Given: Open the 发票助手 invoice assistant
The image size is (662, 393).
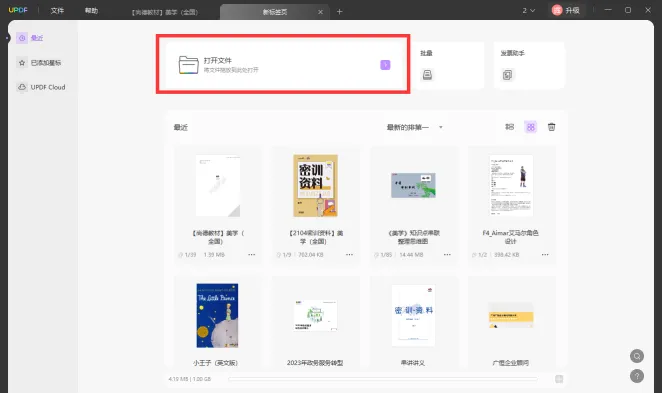Looking at the screenshot, I should pos(529,65).
